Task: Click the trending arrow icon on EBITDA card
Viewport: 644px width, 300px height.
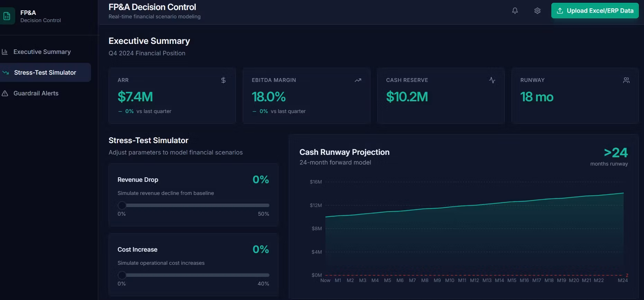Action: click(x=358, y=80)
